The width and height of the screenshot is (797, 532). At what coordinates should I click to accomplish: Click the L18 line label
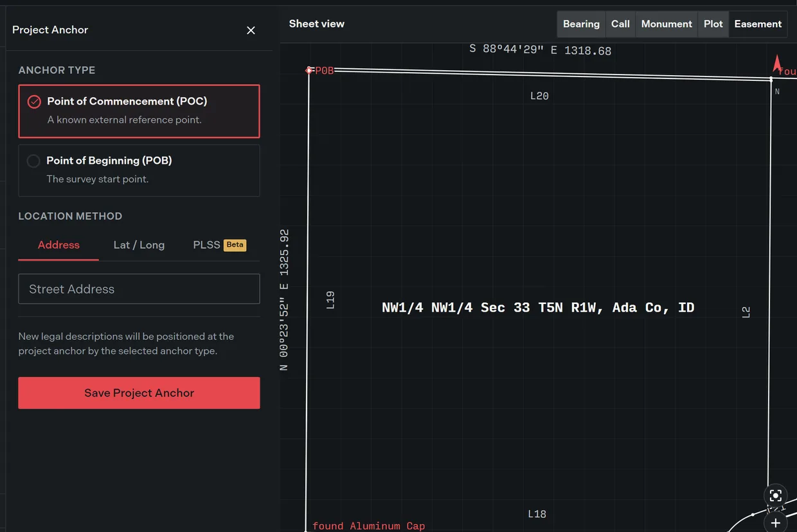[x=537, y=514]
